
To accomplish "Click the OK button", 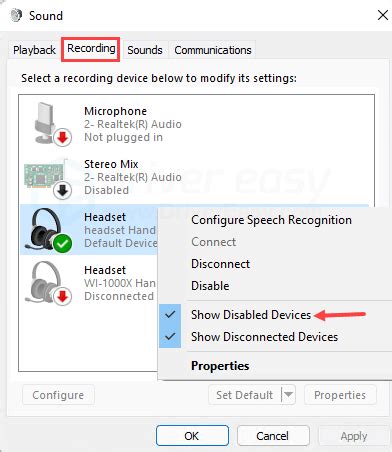I will (192, 436).
